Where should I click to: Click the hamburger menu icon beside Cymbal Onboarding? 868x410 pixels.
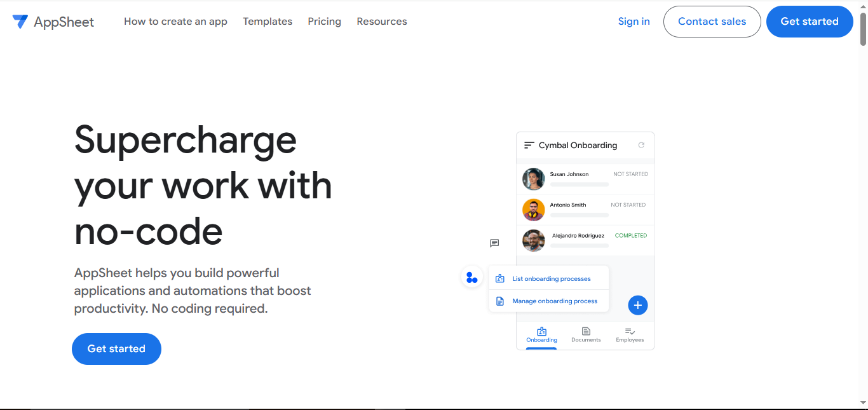click(529, 146)
